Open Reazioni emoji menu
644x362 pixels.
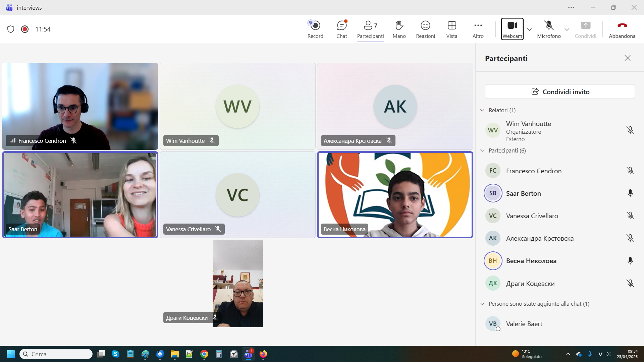[x=425, y=29]
